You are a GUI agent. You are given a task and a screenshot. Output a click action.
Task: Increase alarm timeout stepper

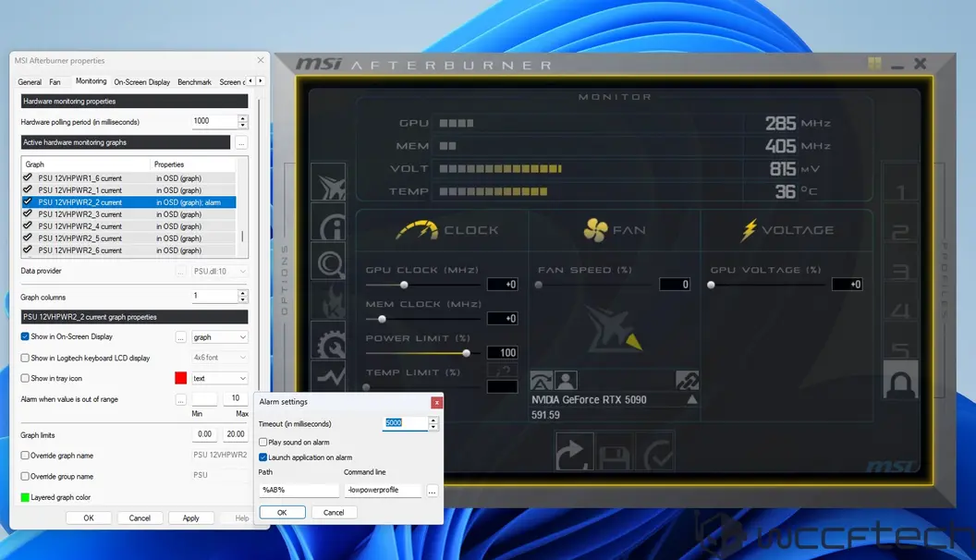point(433,420)
